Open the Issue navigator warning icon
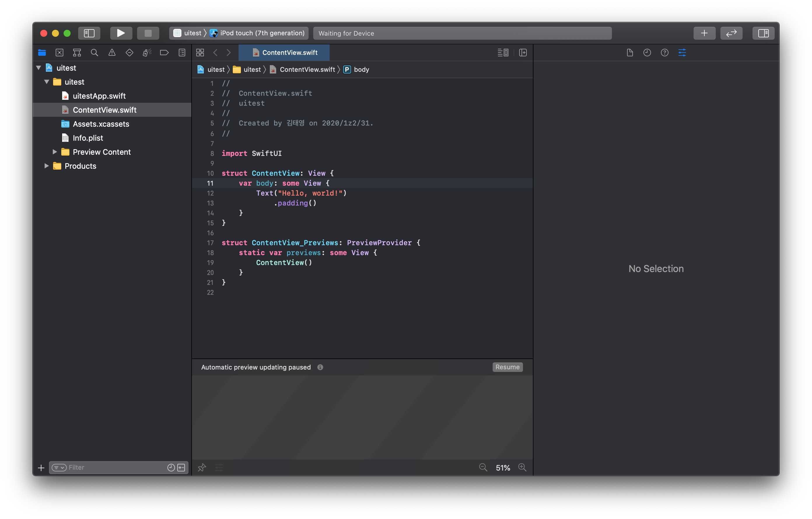 112,53
